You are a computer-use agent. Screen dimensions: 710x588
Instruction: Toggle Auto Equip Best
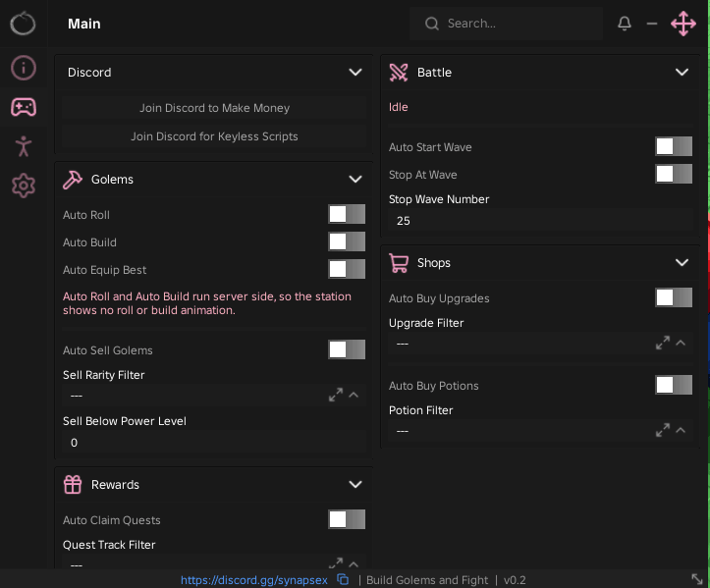tap(347, 269)
